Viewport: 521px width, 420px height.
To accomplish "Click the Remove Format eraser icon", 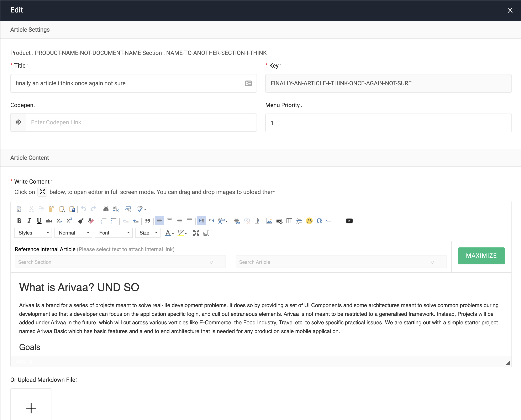I will 91,221.
